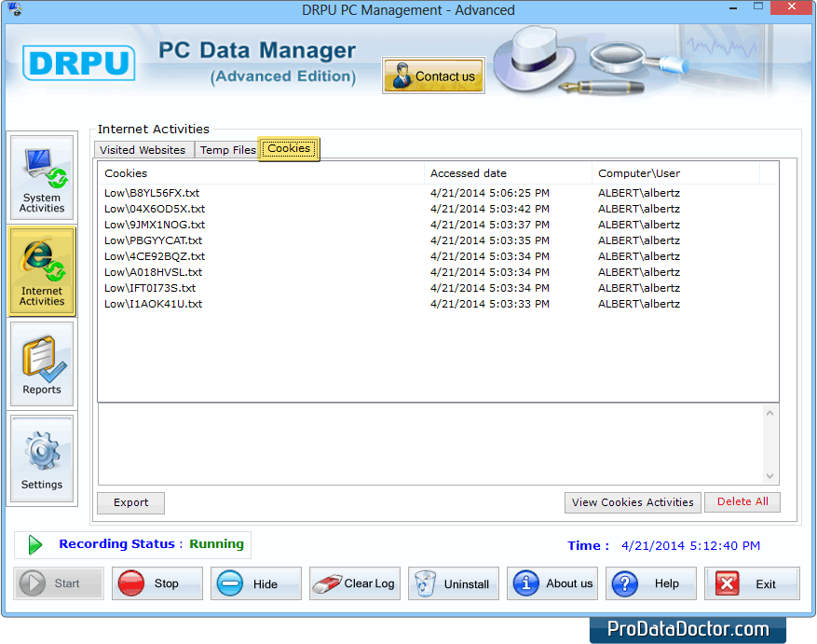This screenshot has height=644, width=817.
Task: Click ALBERT\albertz in the B8YL56FX row
Action: click(x=639, y=193)
